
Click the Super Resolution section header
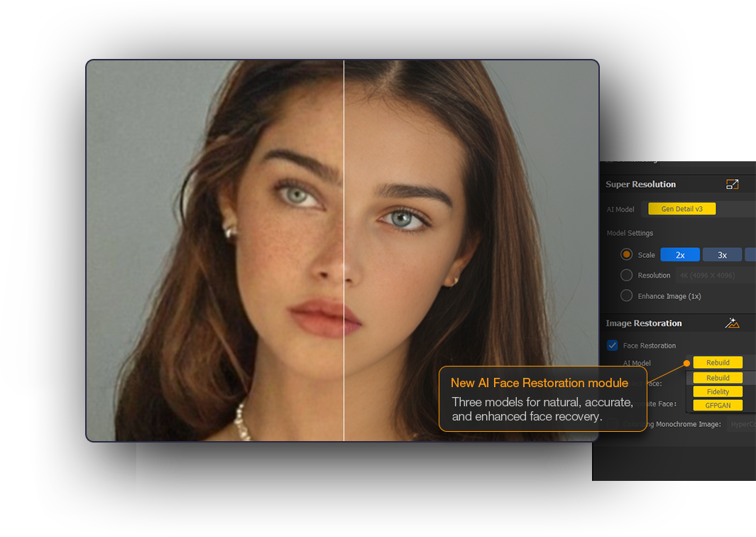[x=640, y=185]
